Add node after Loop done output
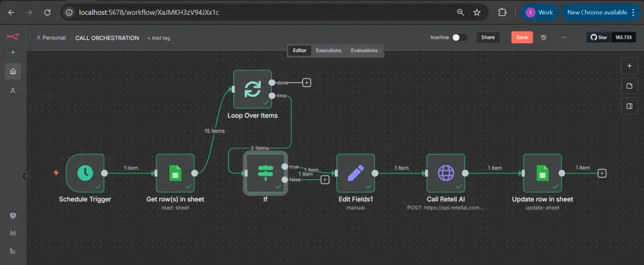The width and height of the screenshot is (644, 265). tap(307, 83)
